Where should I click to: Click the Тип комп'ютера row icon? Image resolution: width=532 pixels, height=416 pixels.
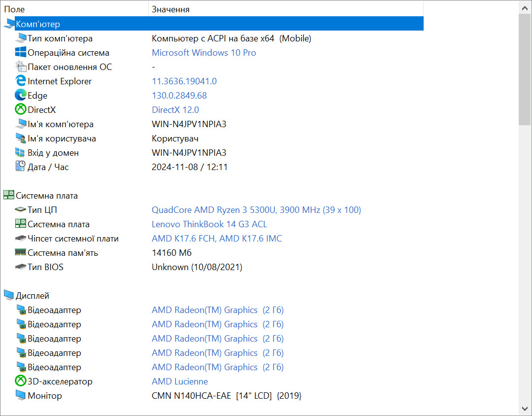(x=21, y=38)
